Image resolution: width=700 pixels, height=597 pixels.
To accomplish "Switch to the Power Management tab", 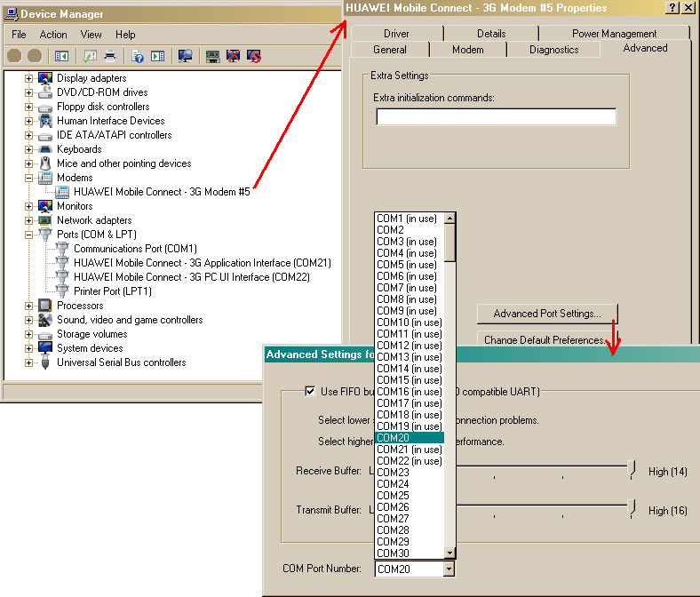I will point(614,34).
